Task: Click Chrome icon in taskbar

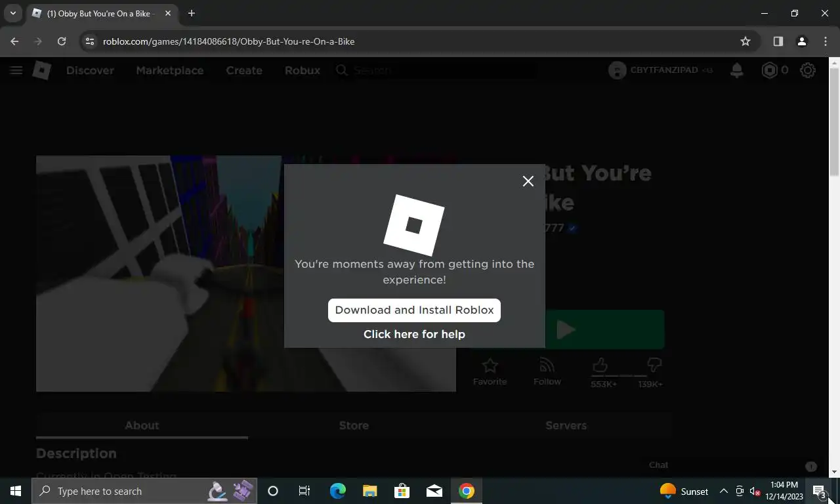Action: [467, 491]
